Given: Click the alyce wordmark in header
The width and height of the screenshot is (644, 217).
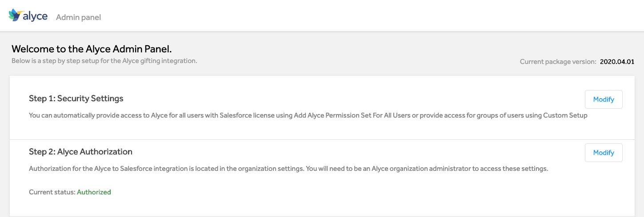Looking at the screenshot, I should tap(35, 16).
